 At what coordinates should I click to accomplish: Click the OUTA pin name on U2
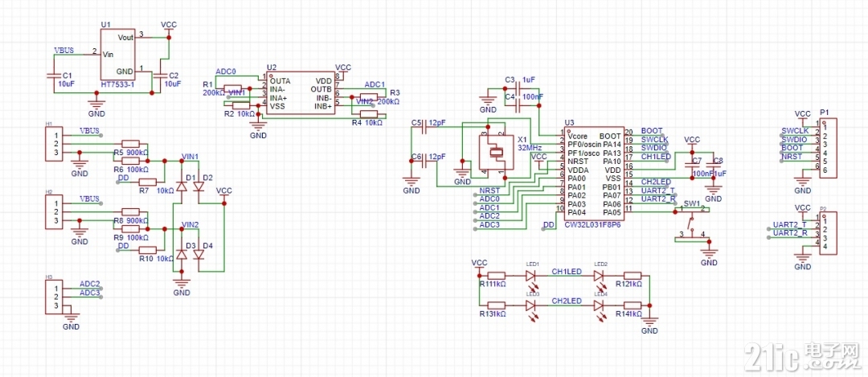point(280,81)
